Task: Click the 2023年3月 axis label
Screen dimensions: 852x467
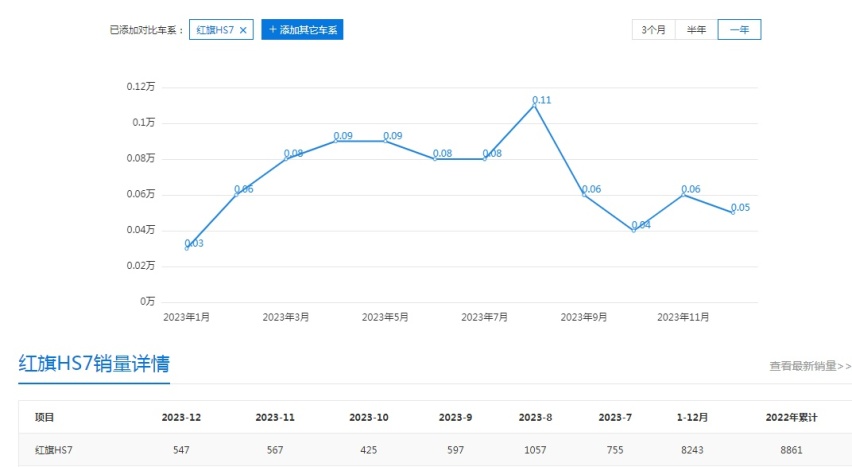Action: point(286,317)
